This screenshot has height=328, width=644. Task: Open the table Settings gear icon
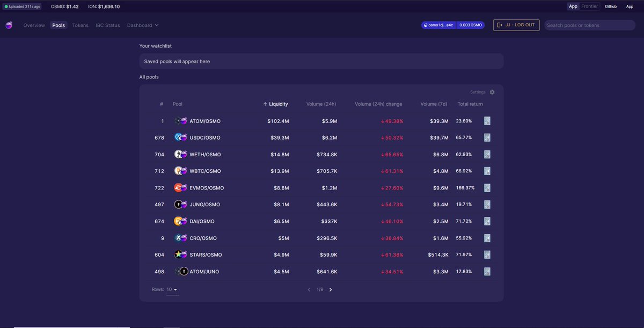point(492,92)
